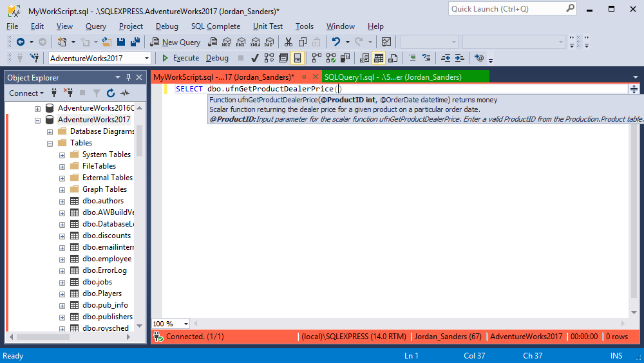The width and height of the screenshot is (644, 363).
Task: Switch output to Results to Text
Action: (x=365, y=58)
